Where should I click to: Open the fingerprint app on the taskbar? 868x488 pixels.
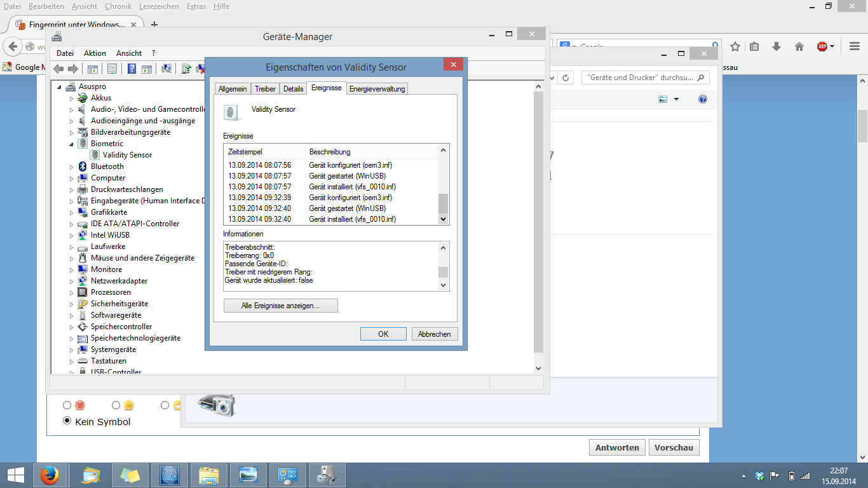[x=170, y=475]
